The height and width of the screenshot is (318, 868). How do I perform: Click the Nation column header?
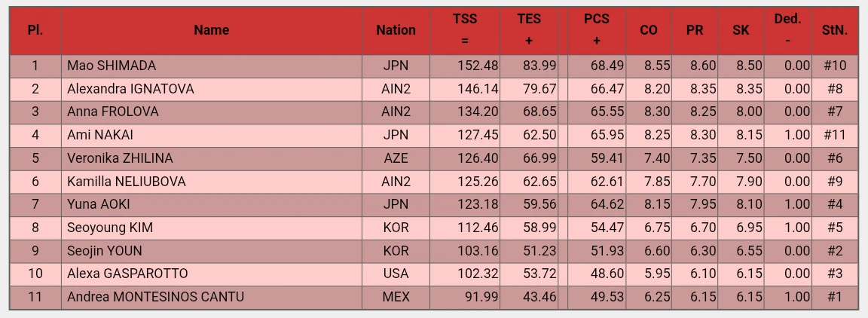click(396, 30)
